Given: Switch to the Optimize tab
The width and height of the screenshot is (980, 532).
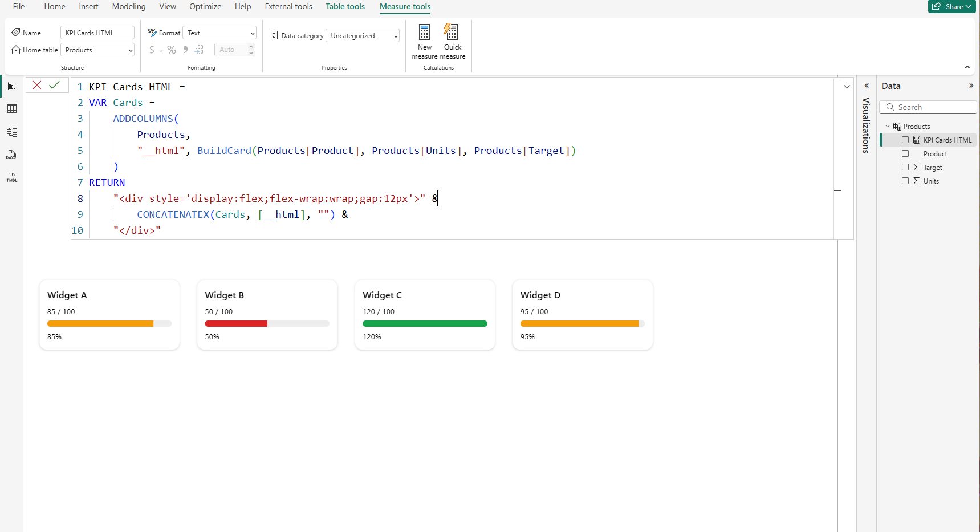Looking at the screenshot, I should pyautogui.click(x=205, y=6).
